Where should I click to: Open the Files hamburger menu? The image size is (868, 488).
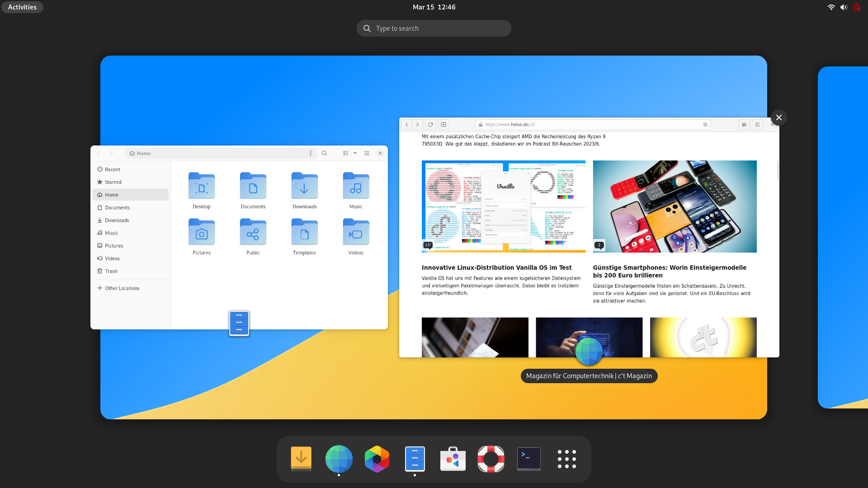(367, 153)
